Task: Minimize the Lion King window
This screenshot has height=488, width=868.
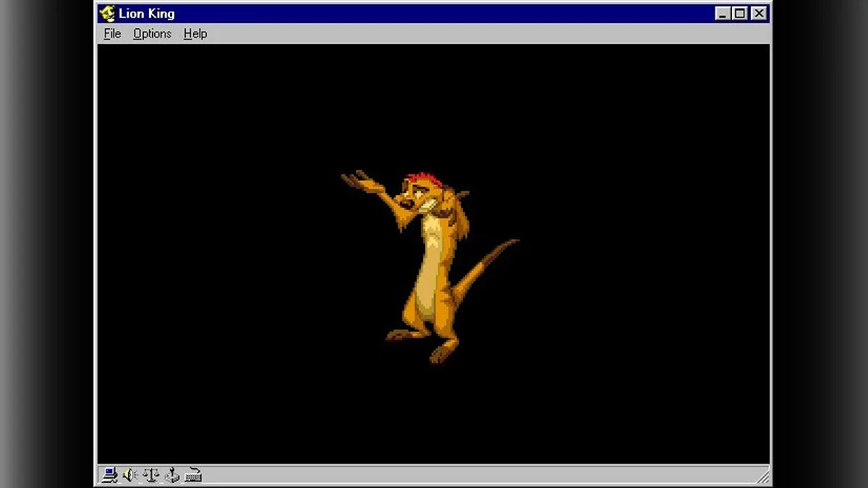Action: tap(723, 13)
